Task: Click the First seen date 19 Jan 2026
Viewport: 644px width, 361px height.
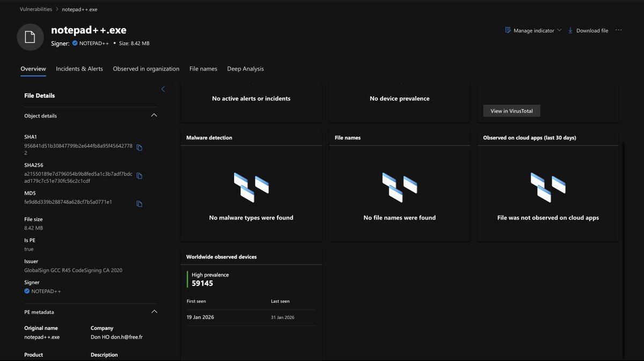Action: tap(200, 317)
